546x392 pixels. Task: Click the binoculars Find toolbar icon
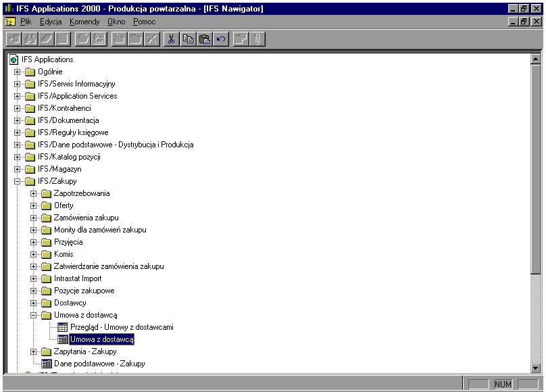tap(30, 39)
